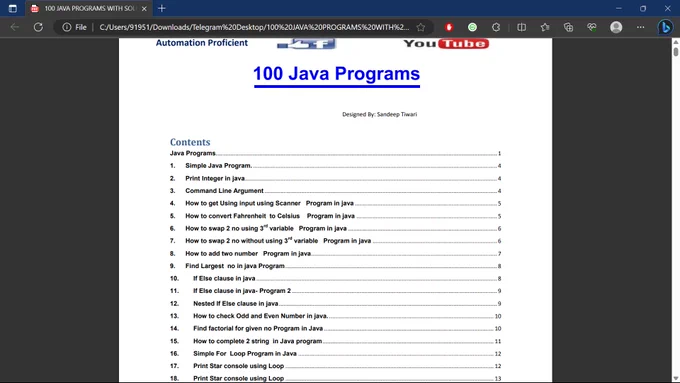Viewport: 680px width, 383px height.
Task: Open the tab actions menu icon
Action: point(13,8)
